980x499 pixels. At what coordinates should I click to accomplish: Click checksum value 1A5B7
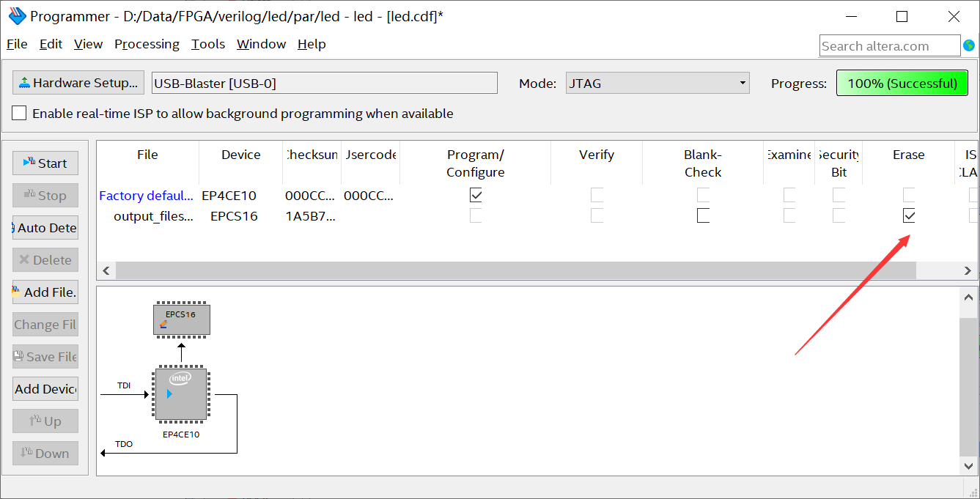[x=310, y=216]
